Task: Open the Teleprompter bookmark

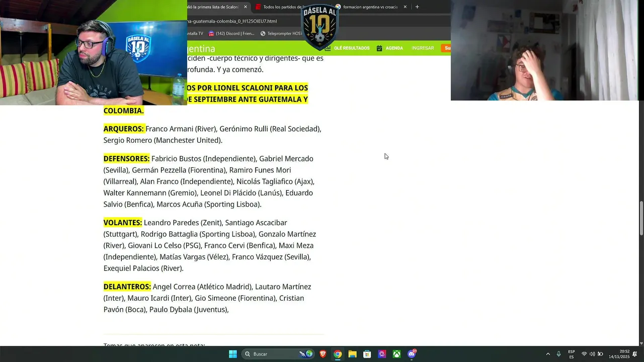Action: point(281,34)
